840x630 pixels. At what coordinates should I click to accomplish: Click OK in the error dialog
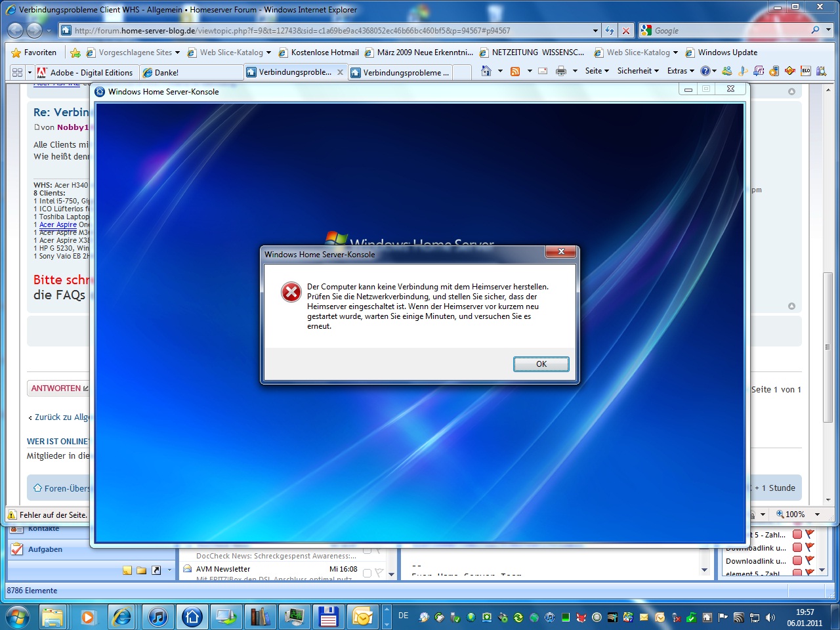point(541,364)
